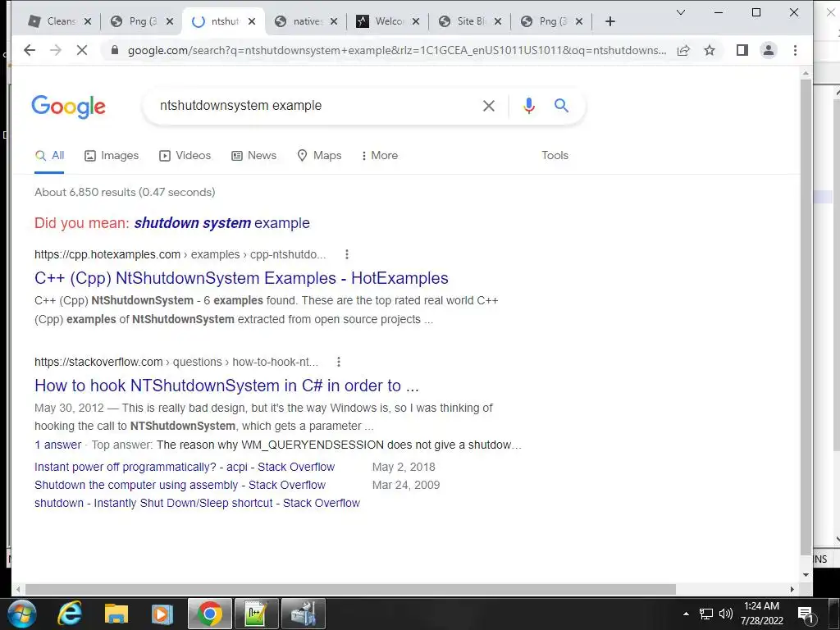Open Windows Media Player from taskbar
Screen dimensions: 840x630
[x=162, y=614]
